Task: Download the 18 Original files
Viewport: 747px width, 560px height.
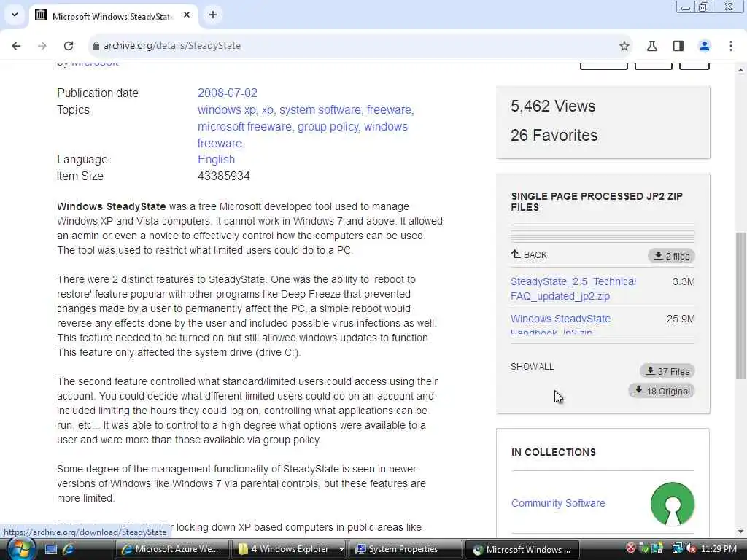Action: point(661,391)
